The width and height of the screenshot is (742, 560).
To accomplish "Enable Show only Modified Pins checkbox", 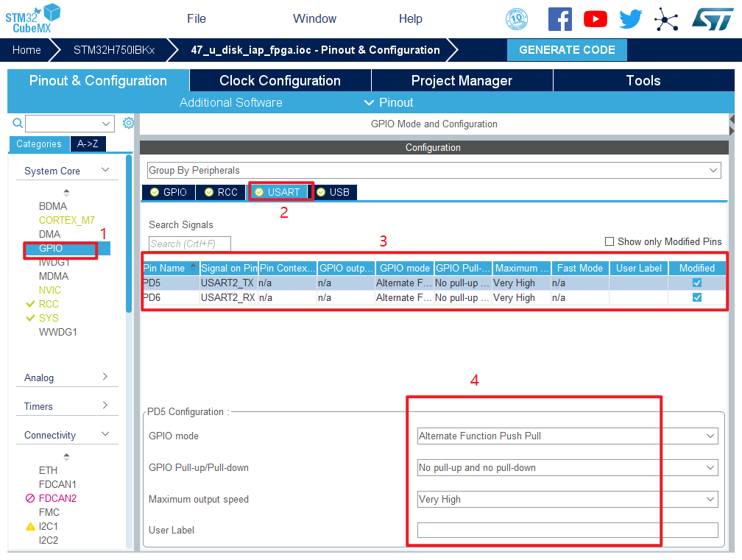I will coord(609,241).
